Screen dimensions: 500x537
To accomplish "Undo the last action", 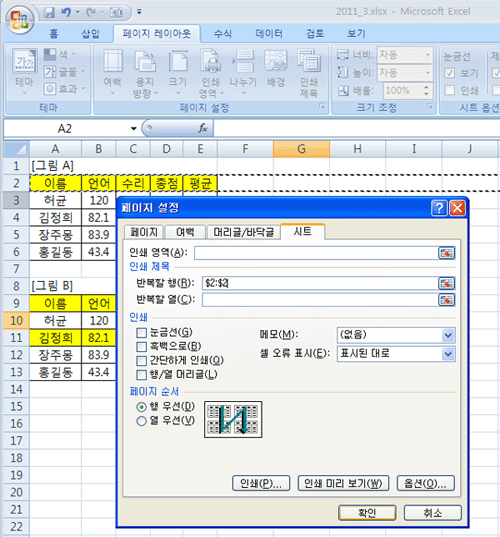I will coord(66,12).
